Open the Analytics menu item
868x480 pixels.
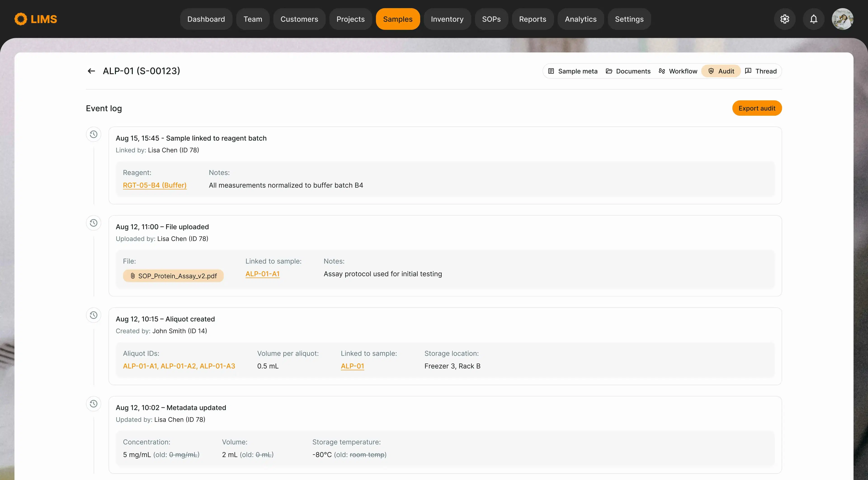coord(580,19)
